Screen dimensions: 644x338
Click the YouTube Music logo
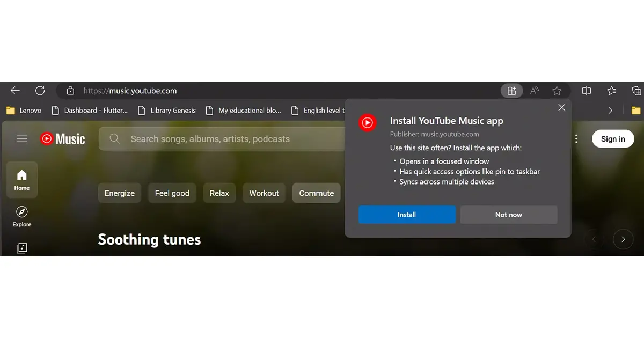pyautogui.click(x=62, y=139)
